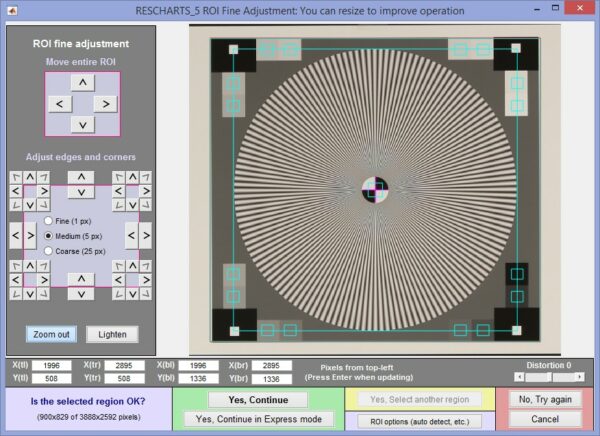Move entire ROI up with the up arrow
This screenshot has height=436, width=600.
pos(83,82)
